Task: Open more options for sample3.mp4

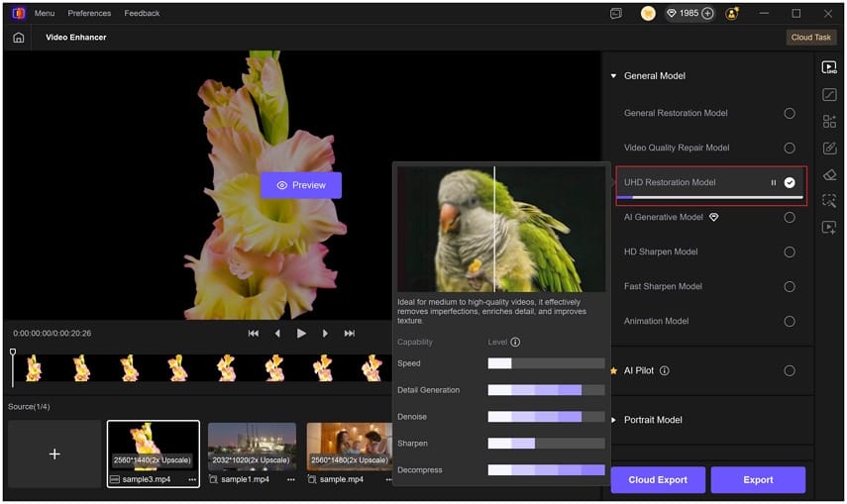Action: (192, 479)
